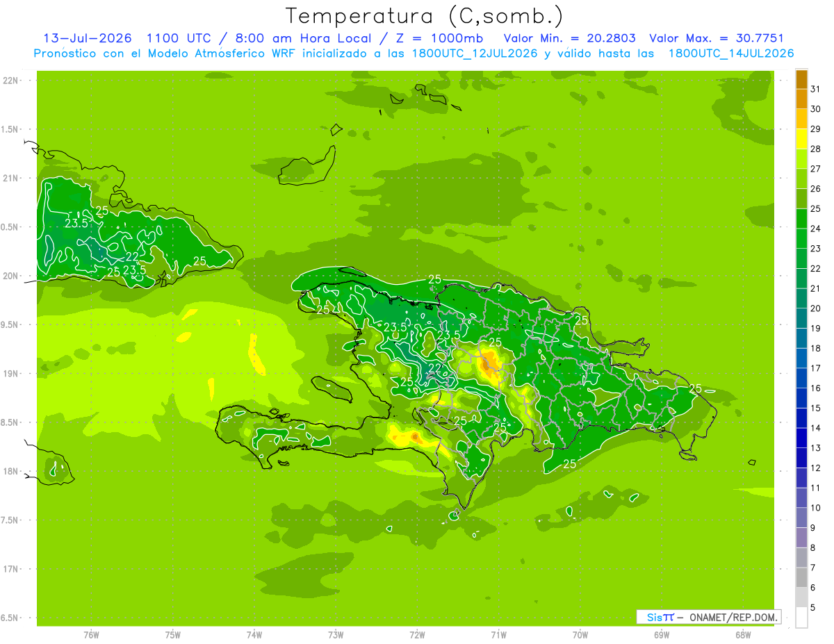Screen dimensions: 834x644
Task: Click the '22' contour label over central Haiti
Action: pyautogui.click(x=435, y=368)
